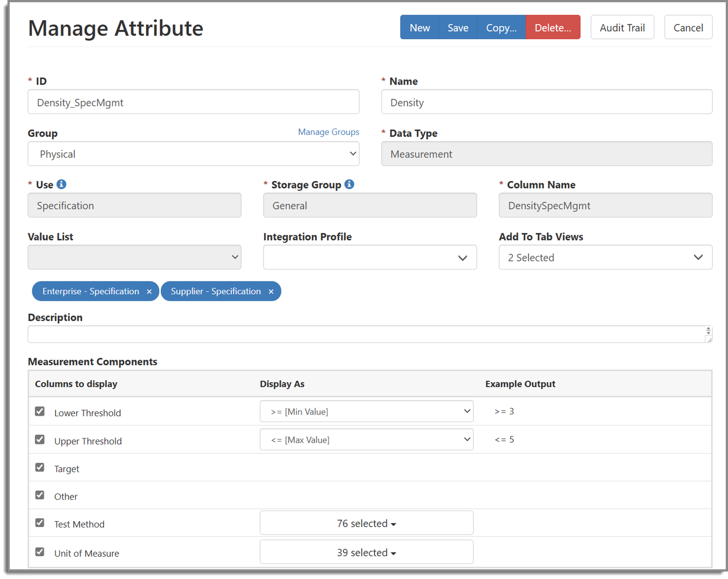Open the Use info icon
The height and width of the screenshot is (579, 728).
click(62, 184)
